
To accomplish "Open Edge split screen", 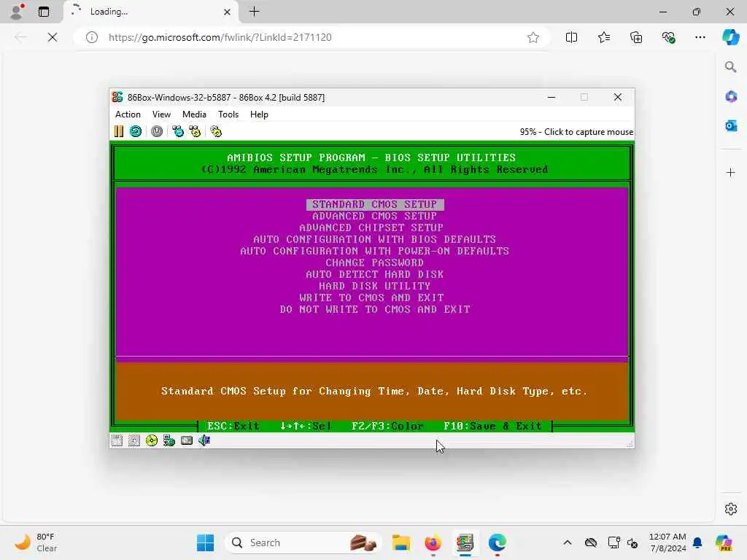I will coord(571,37).
